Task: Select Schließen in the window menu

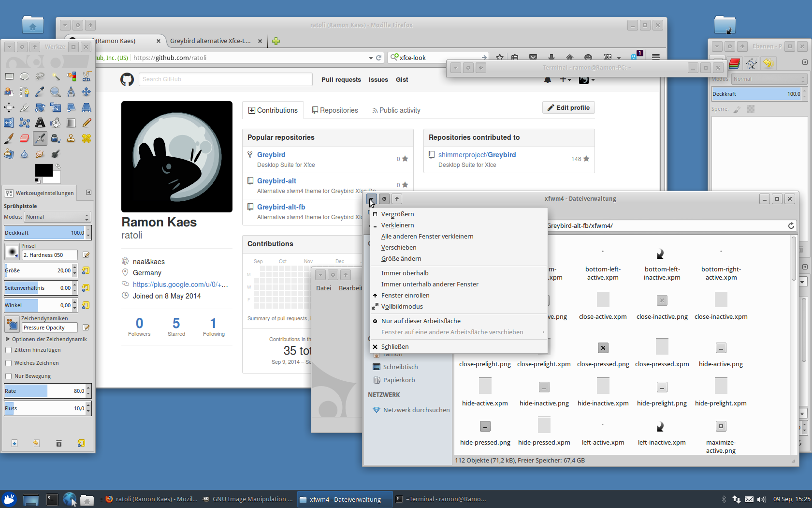Action: coord(459,346)
